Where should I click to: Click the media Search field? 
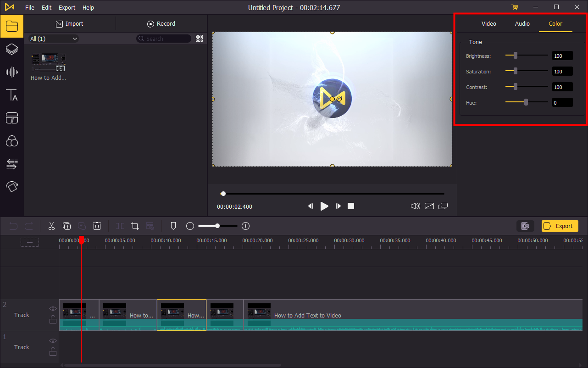[x=164, y=39]
